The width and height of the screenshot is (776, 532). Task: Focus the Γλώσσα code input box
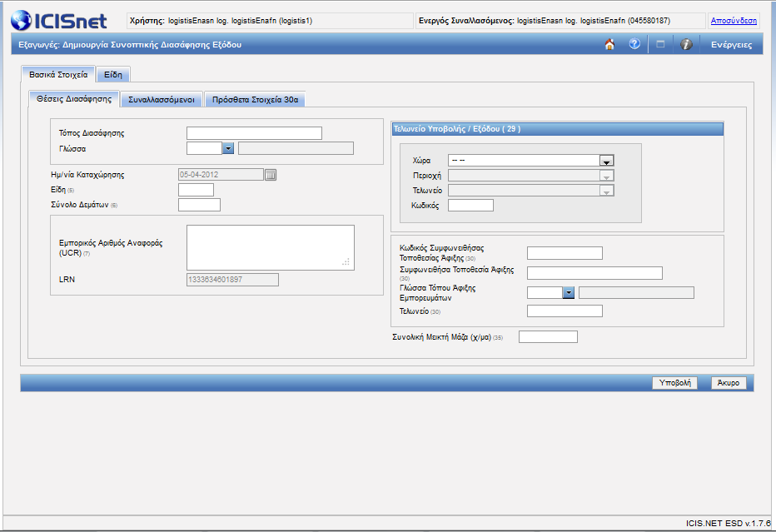click(x=204, y=148)
